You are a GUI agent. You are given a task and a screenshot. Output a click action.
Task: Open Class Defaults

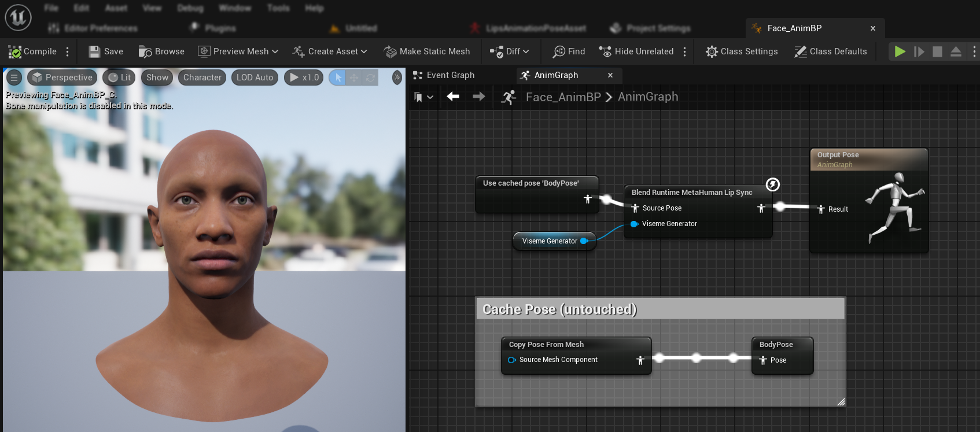click(831, 51)
